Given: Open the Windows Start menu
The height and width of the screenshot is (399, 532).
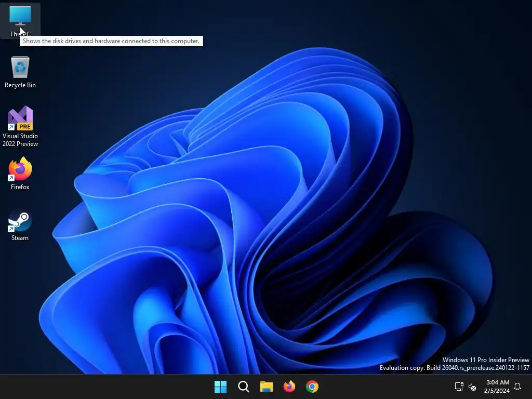Looking at the screenshot, I should tap(220, 387).
